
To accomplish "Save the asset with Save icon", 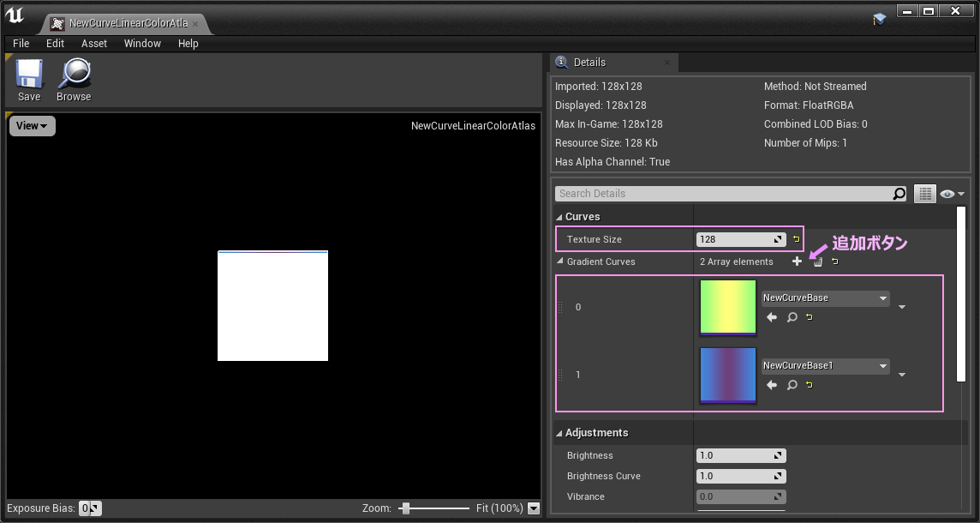I will (x=29, y=80).
